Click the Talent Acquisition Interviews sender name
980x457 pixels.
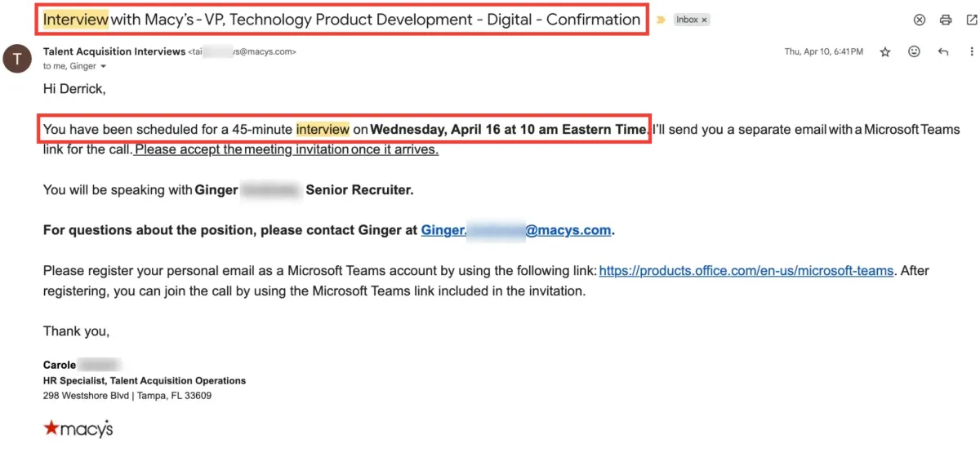[x=114, y=51]
